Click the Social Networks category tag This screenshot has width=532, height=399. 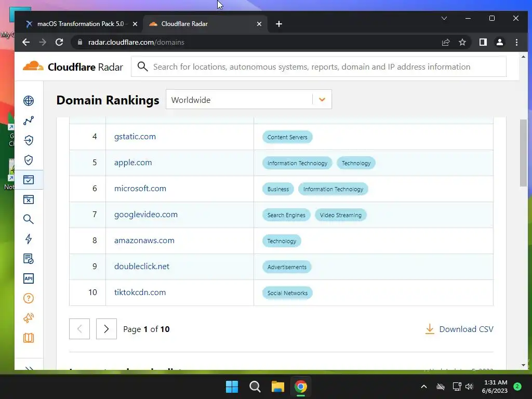point(287,293)
